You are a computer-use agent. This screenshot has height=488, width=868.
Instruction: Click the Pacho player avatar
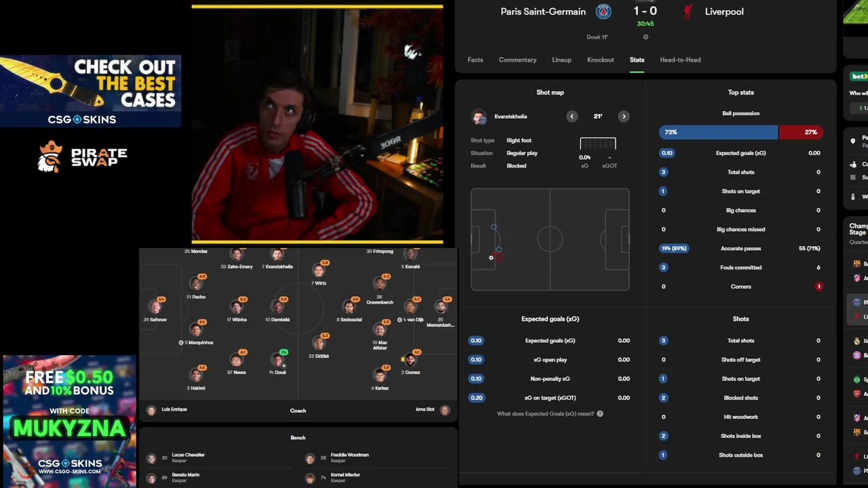tap(196, 284)
